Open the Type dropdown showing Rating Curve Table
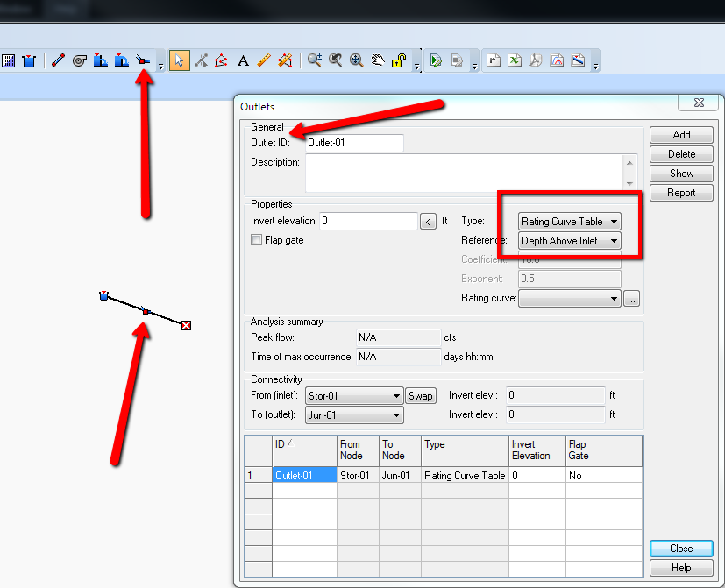The image size is (725, 588). point(568,221)
